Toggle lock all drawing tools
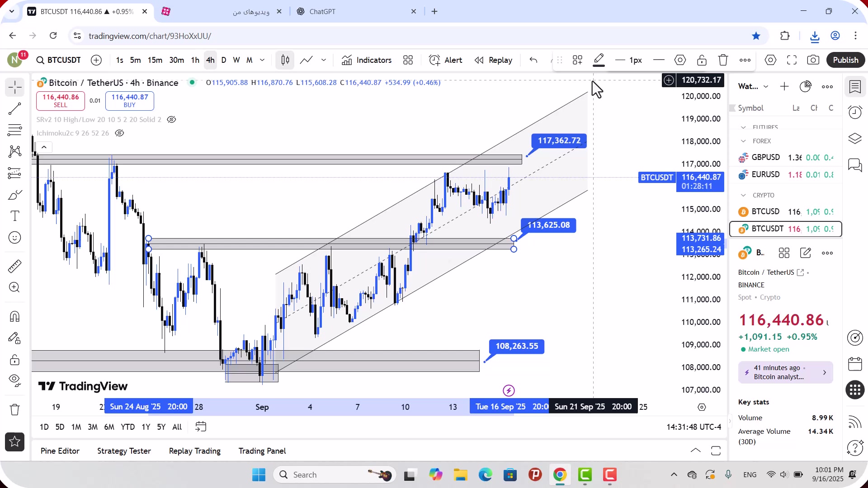Viewport: 868px width, 488px height. click(14, 360)
